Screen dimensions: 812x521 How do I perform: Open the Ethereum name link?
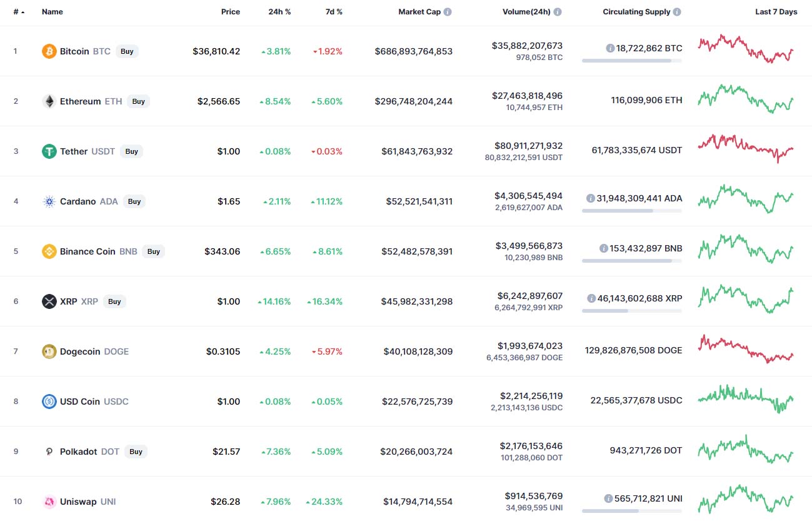(x=80, y=101)
